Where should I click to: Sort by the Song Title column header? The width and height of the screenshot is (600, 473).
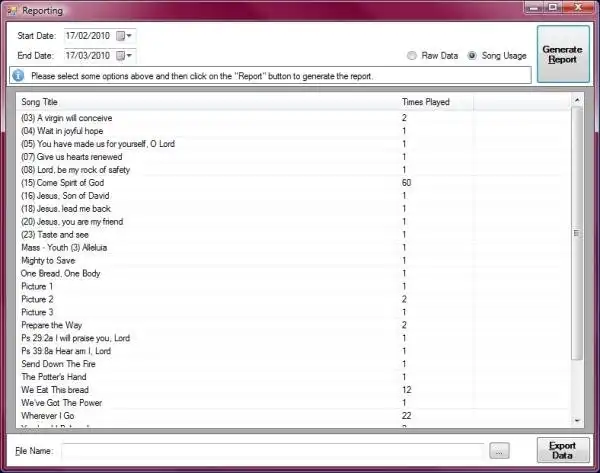pyautogui.click(x=208, y=102)
